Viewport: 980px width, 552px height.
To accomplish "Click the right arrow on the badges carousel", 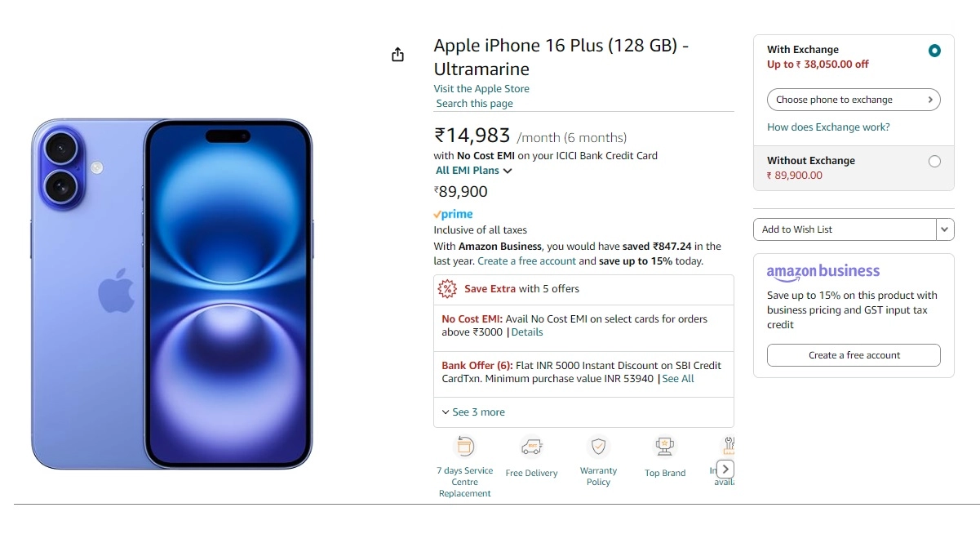I will (725, 469).
